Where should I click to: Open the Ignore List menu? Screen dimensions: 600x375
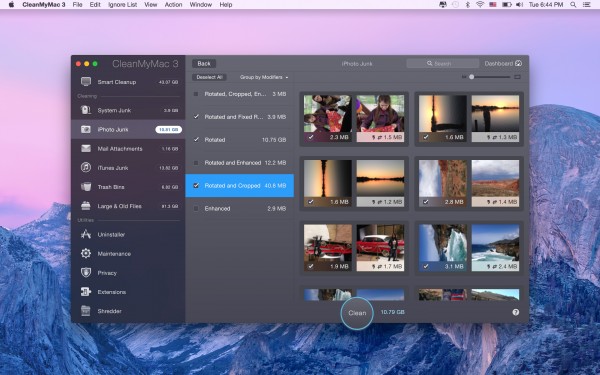click(x=122, y=5)
